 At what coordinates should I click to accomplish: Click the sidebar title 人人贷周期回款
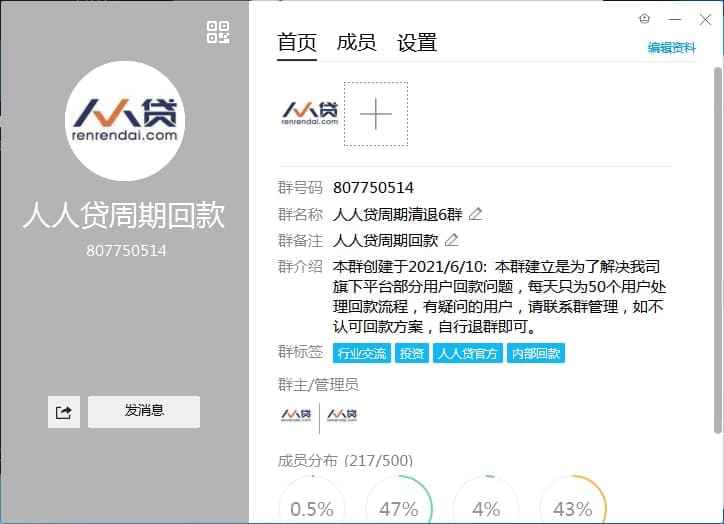click(124, 216)
